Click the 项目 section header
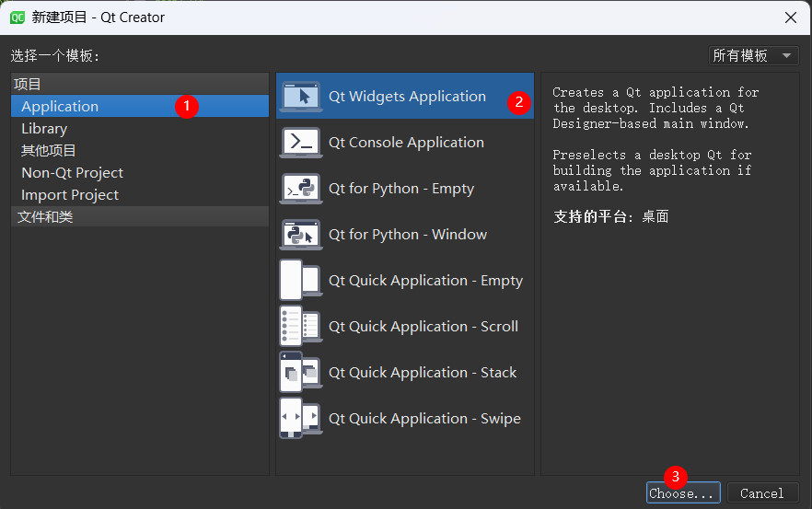Screen dimensions: 812x509 (28, 85)
